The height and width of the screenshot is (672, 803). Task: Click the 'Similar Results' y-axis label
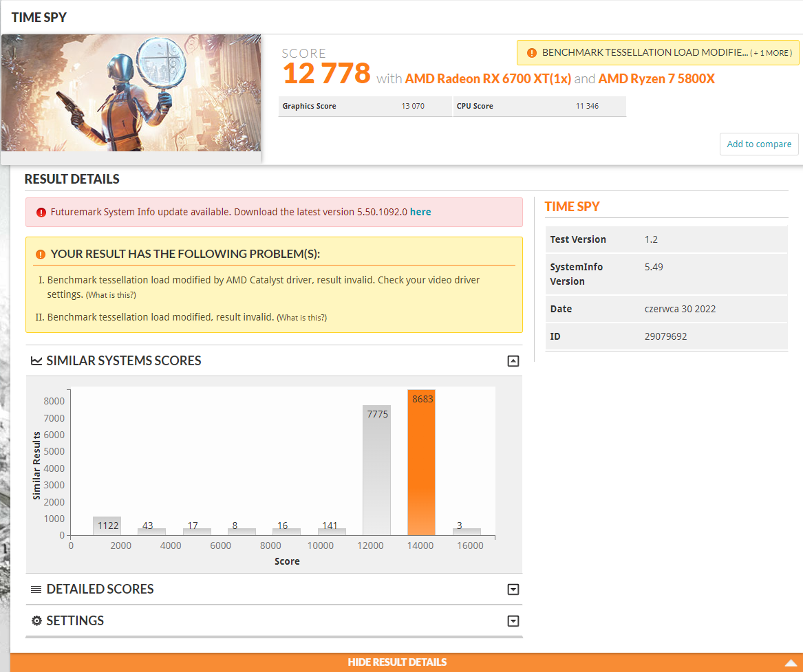tap(36, 465)
